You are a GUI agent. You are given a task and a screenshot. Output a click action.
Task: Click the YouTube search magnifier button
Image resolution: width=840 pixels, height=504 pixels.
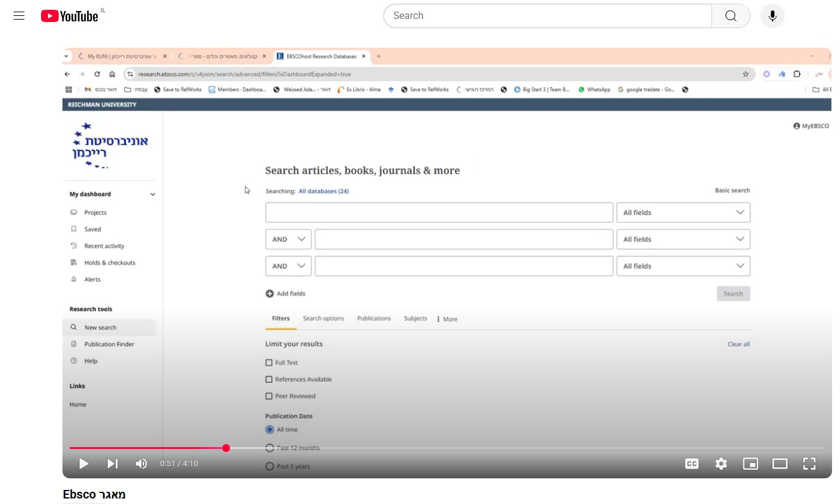click(x=731, y=16)
